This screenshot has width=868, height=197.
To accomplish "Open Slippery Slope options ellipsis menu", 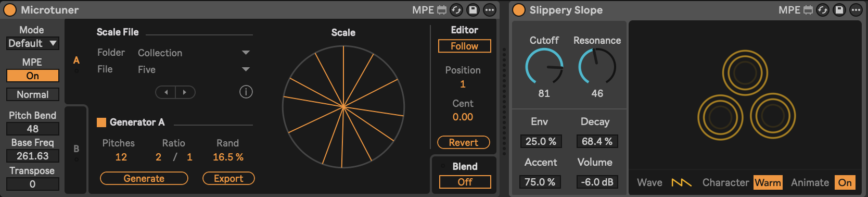I will click(x=856, y=10).
